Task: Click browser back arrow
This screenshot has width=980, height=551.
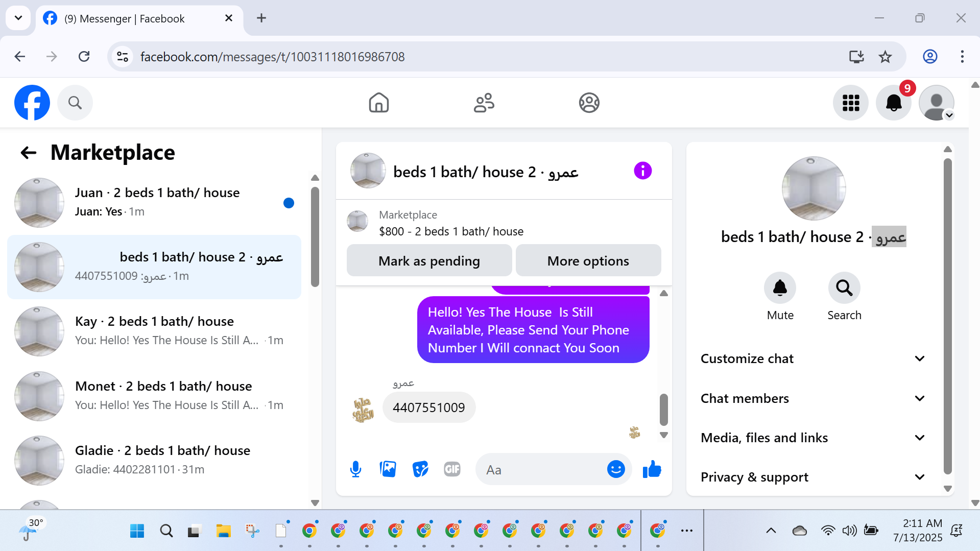Action: pyautogui.click(x=20, y=57)
